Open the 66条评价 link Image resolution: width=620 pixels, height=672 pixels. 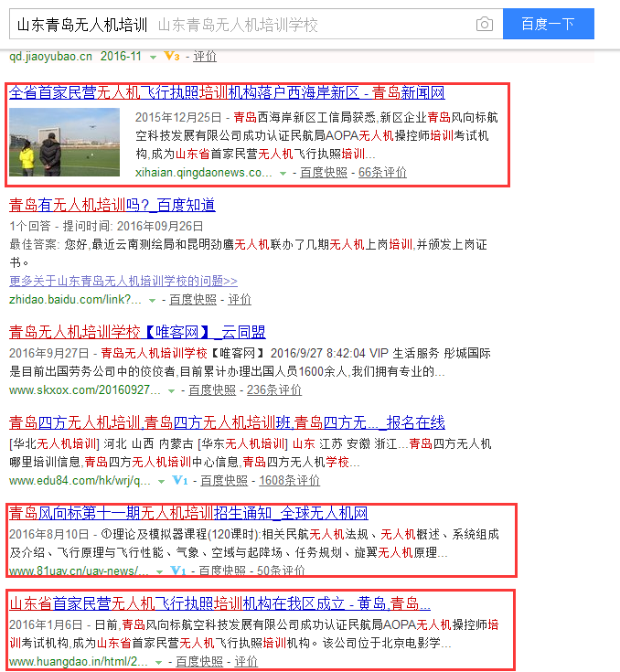[382, 172]
